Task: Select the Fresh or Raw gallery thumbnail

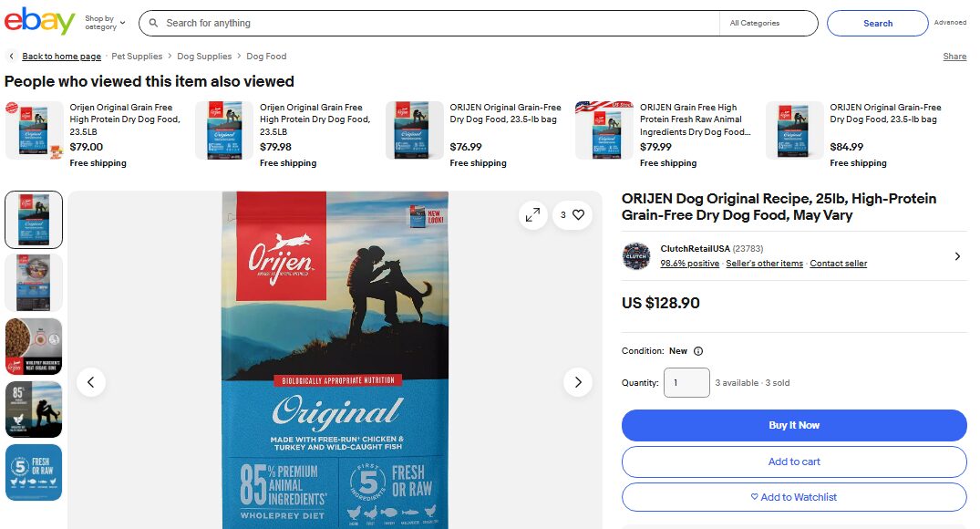Action: pos(34,472)
